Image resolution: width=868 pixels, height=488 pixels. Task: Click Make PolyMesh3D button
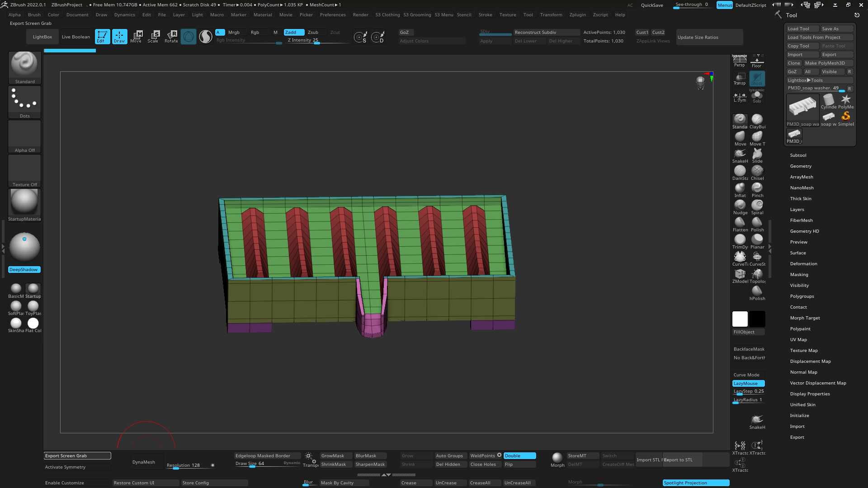(828, 63)
